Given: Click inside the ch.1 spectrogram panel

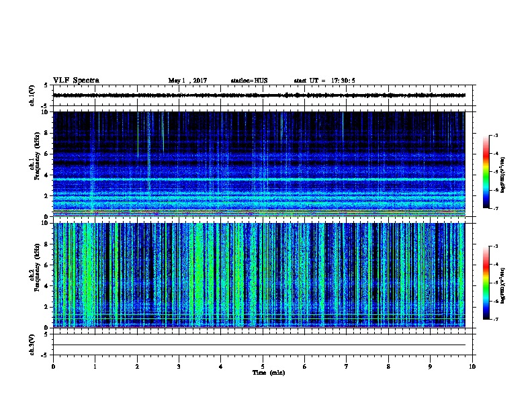Looking at the screenshot, I should pos(259,164).
